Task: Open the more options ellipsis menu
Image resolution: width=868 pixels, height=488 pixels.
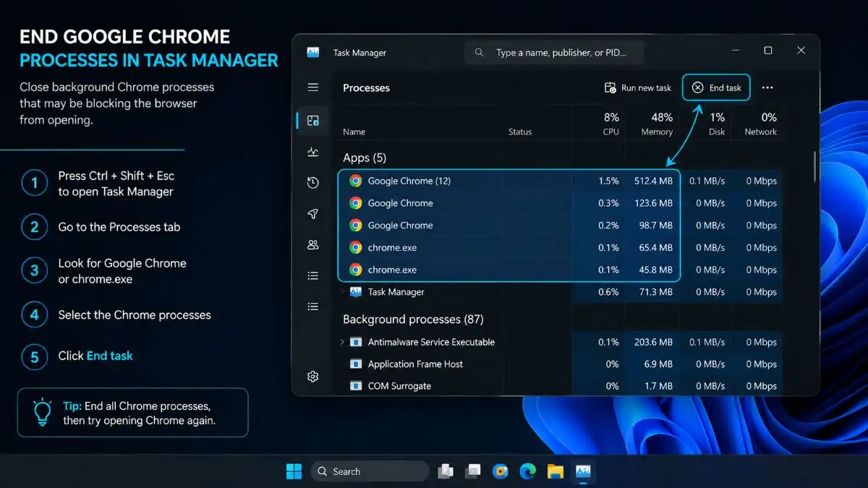Action: [767, 87]
